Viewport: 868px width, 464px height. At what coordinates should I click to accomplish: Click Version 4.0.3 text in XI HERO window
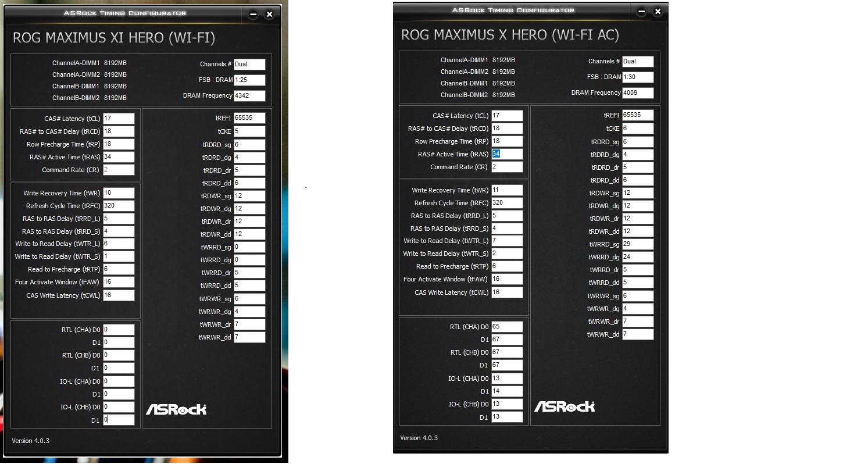(x=31, y=441)
